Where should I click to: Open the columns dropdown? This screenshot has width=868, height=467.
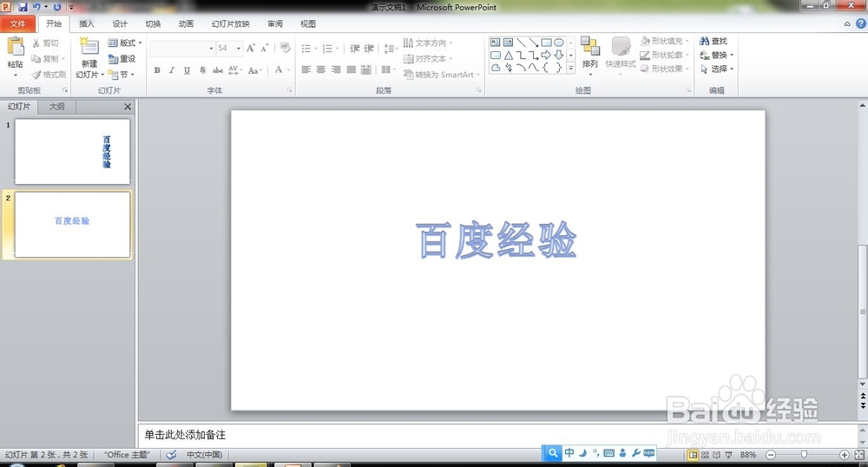click(388, 69)
